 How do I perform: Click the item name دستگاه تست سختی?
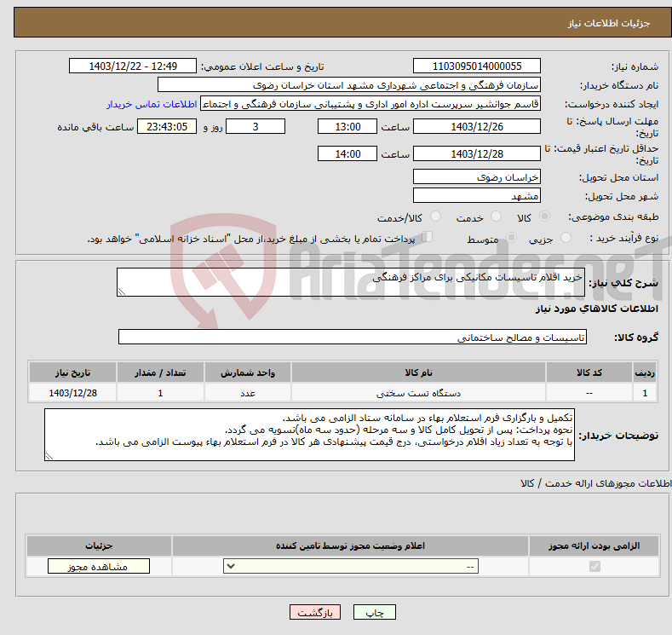coord(418,393)
